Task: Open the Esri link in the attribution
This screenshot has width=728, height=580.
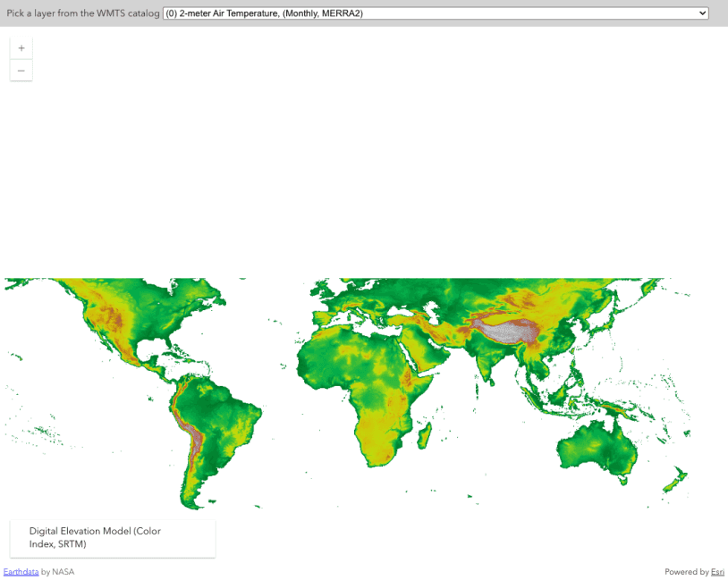Action: [x=717, y=572]
